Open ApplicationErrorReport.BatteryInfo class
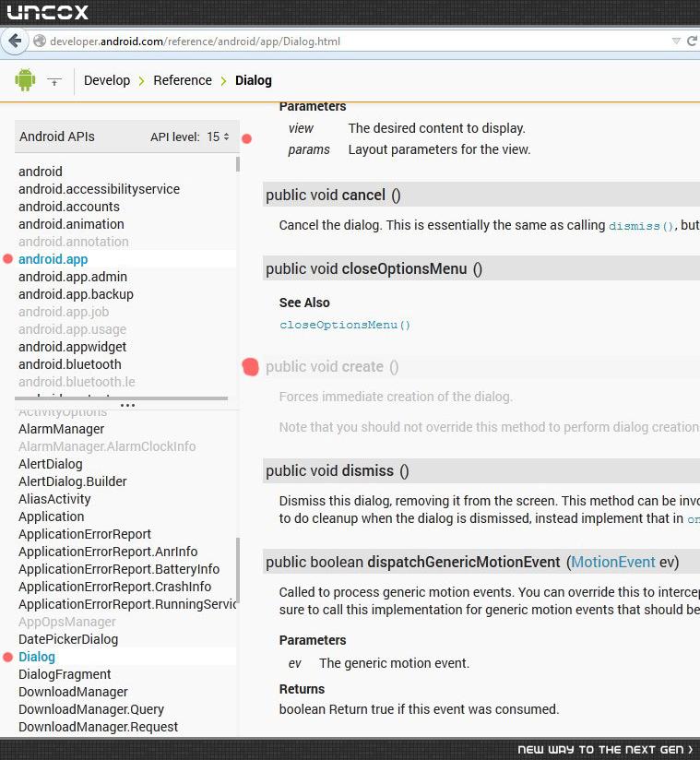The image size is (700, 760). click(119, 569)
